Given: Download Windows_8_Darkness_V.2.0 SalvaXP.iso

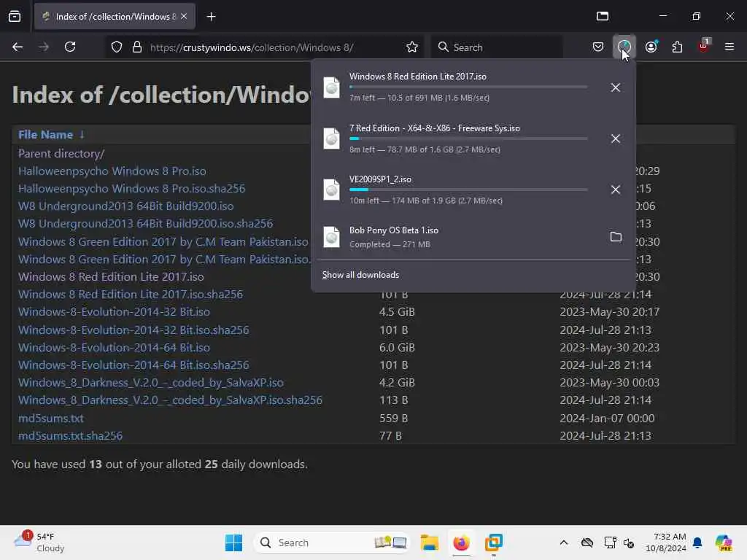Looking at the screenshot, I should (x=150, y=382).
